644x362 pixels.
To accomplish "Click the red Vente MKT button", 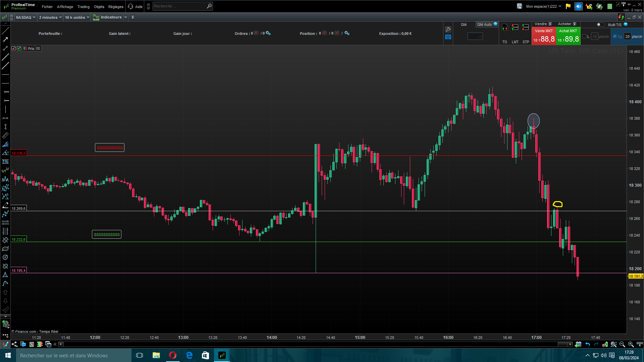I will [544, 36].
